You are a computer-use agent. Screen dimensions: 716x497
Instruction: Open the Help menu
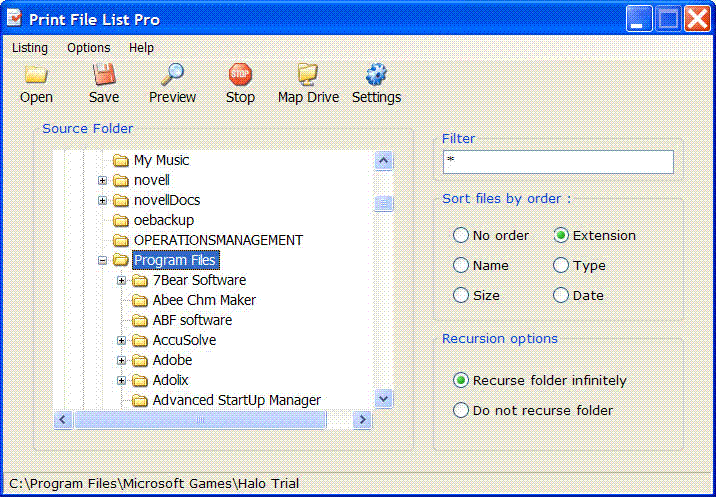click(141, 48)
